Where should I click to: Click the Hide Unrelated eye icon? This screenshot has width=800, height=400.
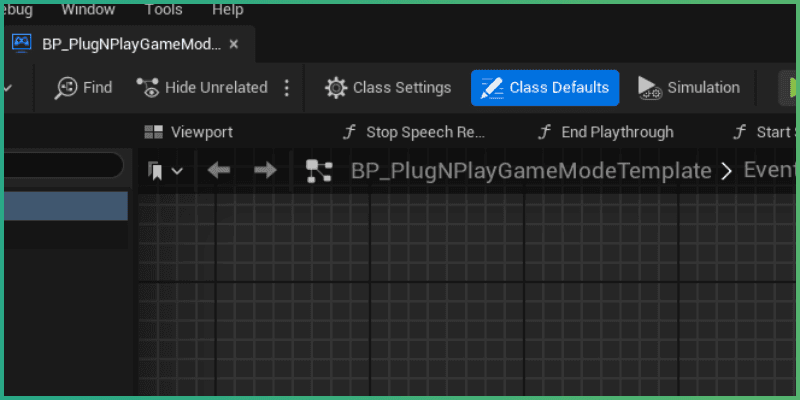(x=148, y=88)
